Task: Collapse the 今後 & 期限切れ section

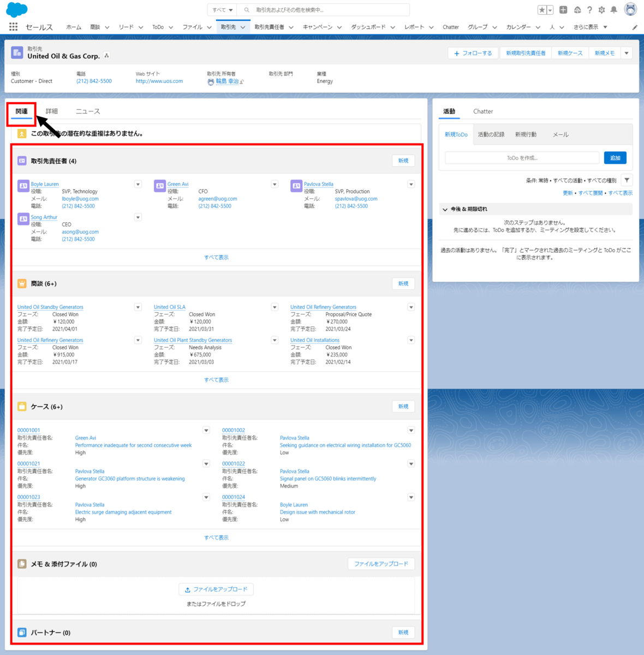Action: click(445, 210)
